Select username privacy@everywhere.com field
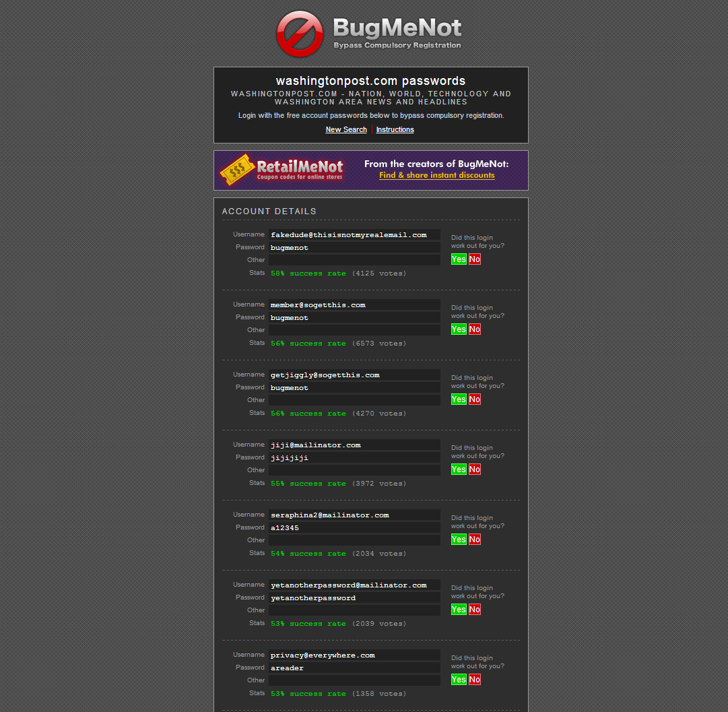The width and height of the screenshot is (728, 712). pyautogui.click(x=354, y=655)
